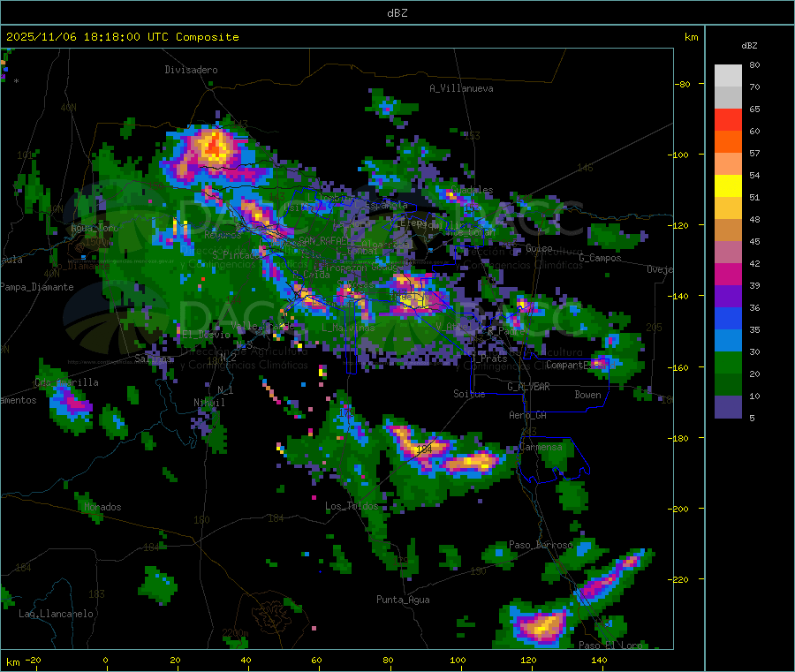Click the 'SAN_RAFAEL' map label
Image resolution: width=795 pixels, height=672 pixels.
pyautogui.click(x=325, y=240)
